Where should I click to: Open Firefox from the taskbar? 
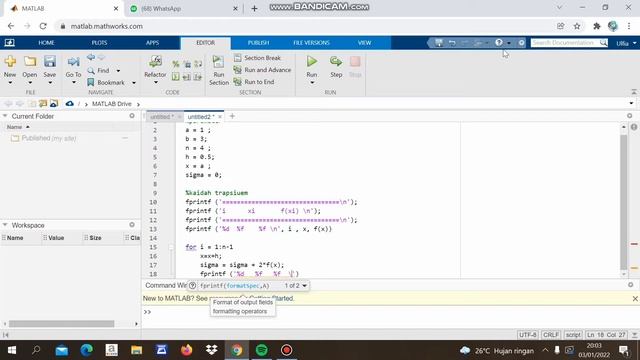(x=187, y=350)
